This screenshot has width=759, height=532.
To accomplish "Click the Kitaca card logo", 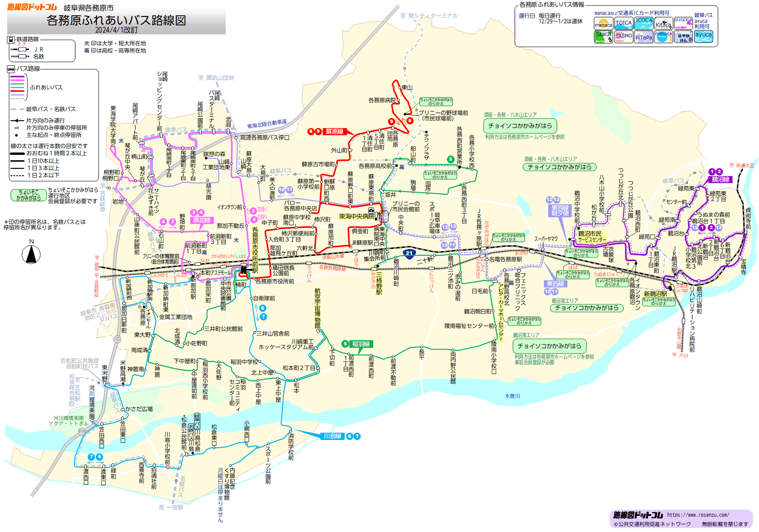I will tap(663, 23).
